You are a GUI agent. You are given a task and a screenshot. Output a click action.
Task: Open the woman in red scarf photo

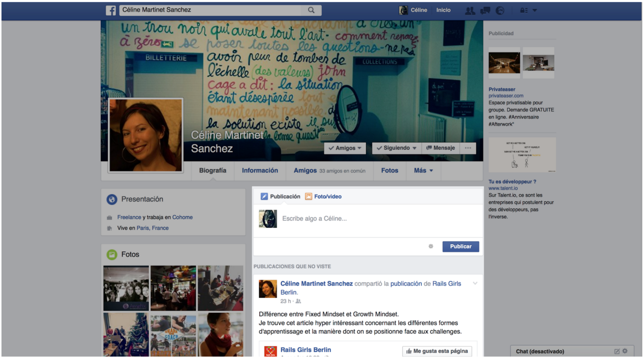point(220,335)
